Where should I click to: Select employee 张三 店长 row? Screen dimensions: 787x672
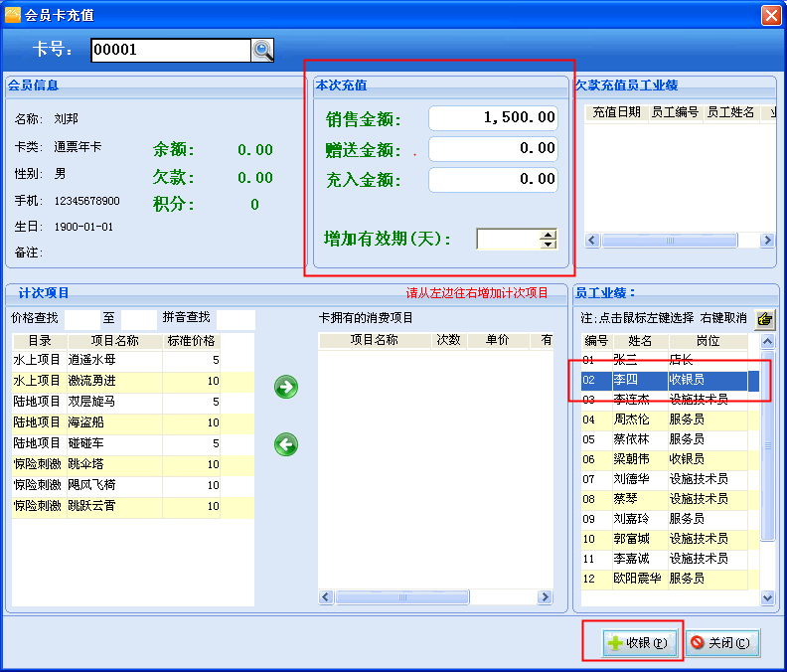click(x=664, y=360)
